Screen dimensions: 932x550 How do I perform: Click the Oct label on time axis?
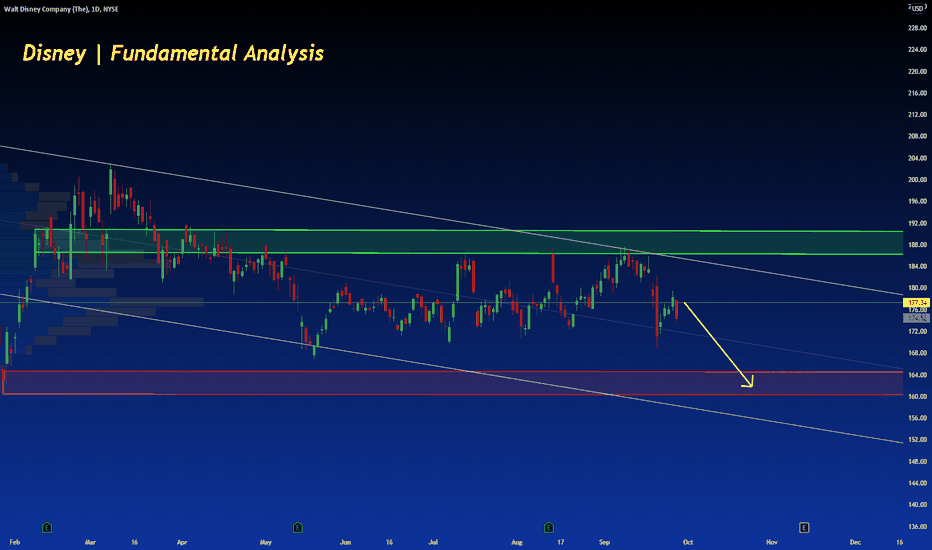tap(688, 542)
